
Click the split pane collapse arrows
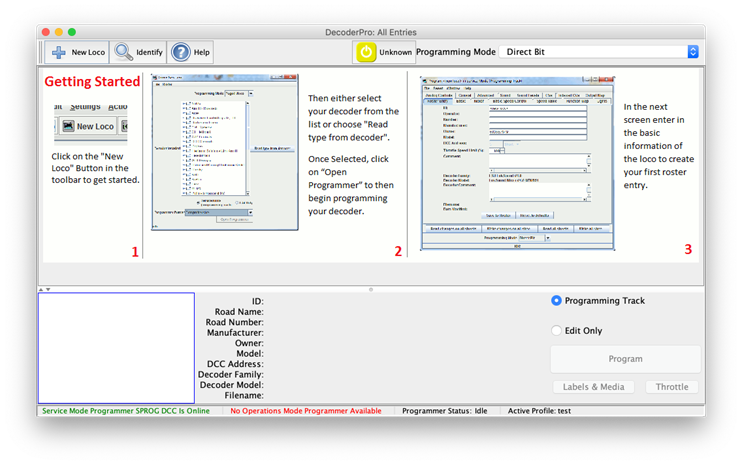click(x=44, y=289)
